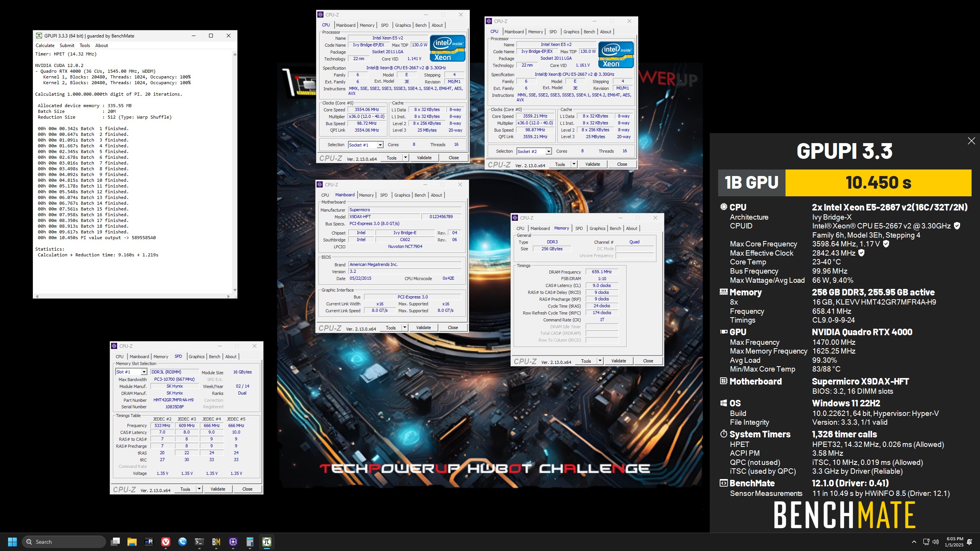Open the About tab in CPU-Z SPD window

click(x=230, y=357)
